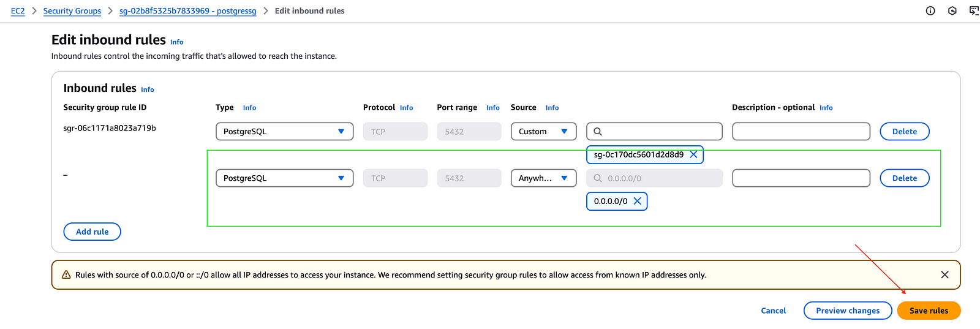Go to Security Groups breadcrumb

coord(72,11)
